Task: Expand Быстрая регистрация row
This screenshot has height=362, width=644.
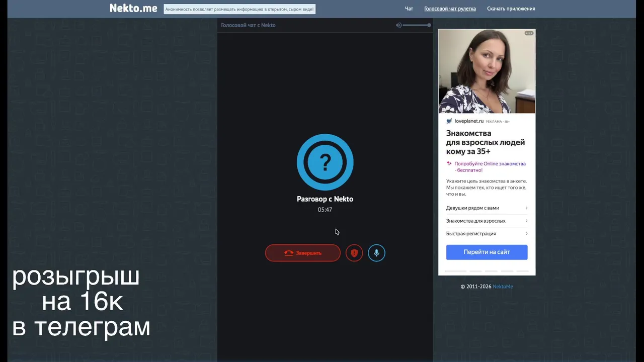Action: click(x=487, y=234)
